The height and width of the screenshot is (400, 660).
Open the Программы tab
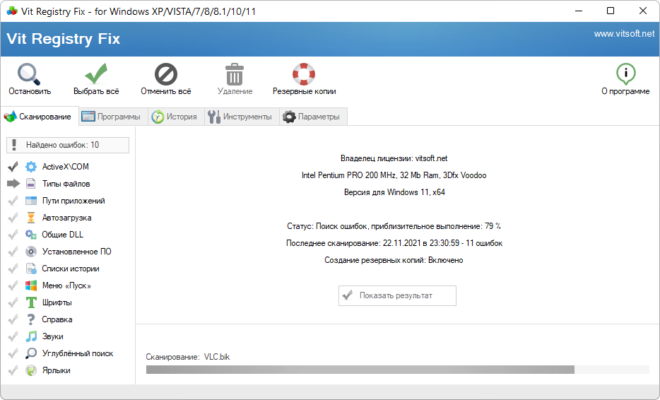113,117
